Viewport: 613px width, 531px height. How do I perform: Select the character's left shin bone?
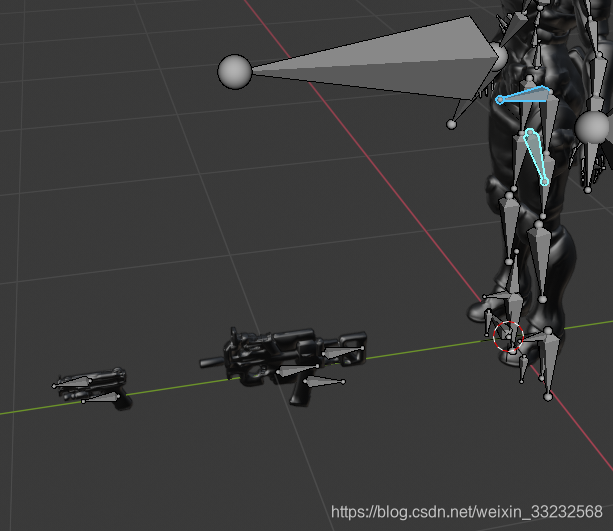[540, 261]
